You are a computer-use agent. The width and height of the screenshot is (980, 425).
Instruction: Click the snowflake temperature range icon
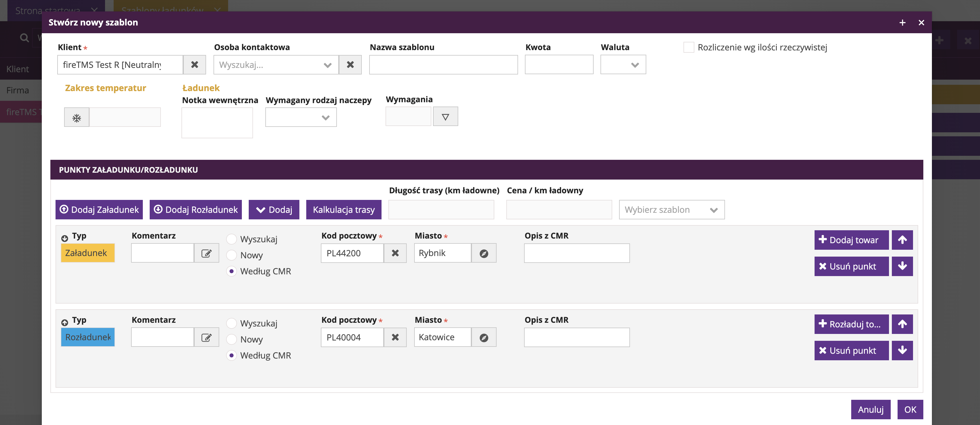click(x=76, y=118)
